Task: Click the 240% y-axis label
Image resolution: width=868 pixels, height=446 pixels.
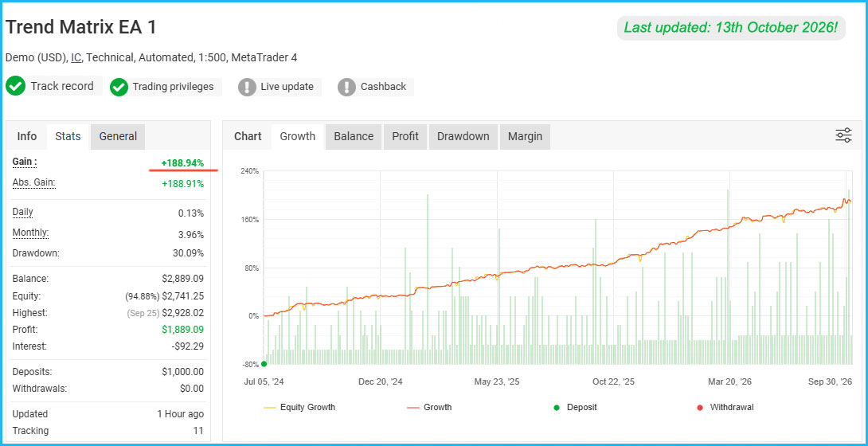Action: (x=250, y=171)
